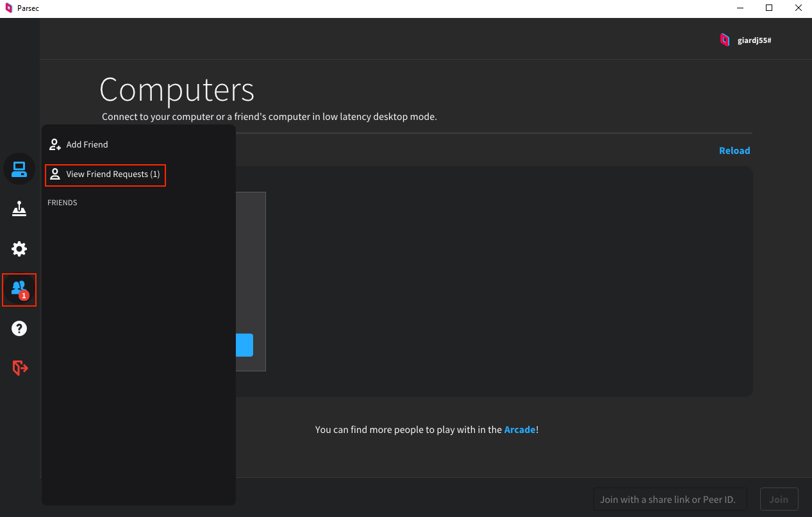Open the Help question mark icon
This screenshot has height=517, width=812.
(19, 328)
